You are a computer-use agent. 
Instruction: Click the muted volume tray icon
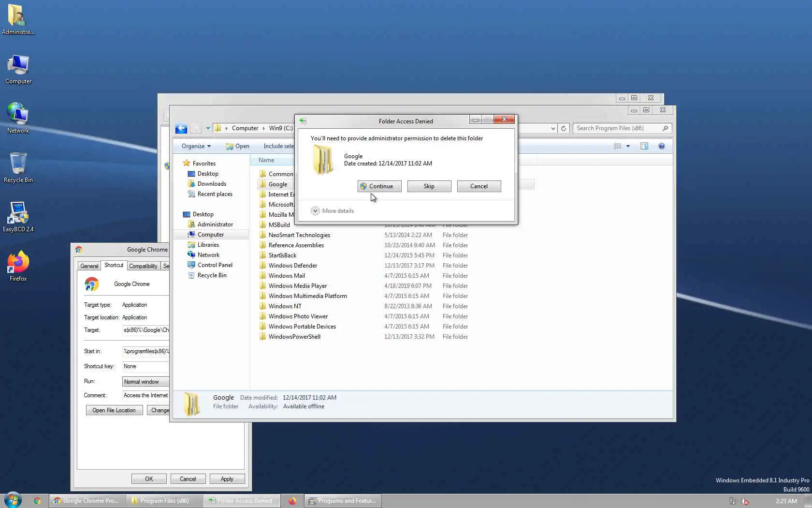coord(745,501)
